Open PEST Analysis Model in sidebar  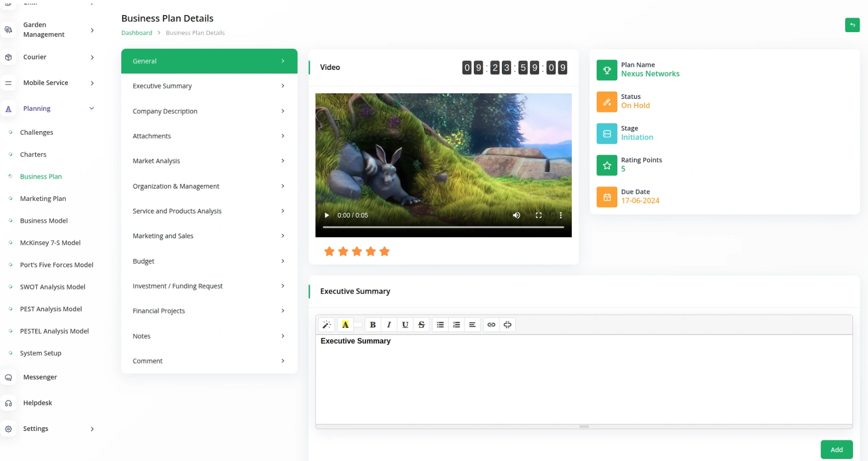tap(51, 309)
